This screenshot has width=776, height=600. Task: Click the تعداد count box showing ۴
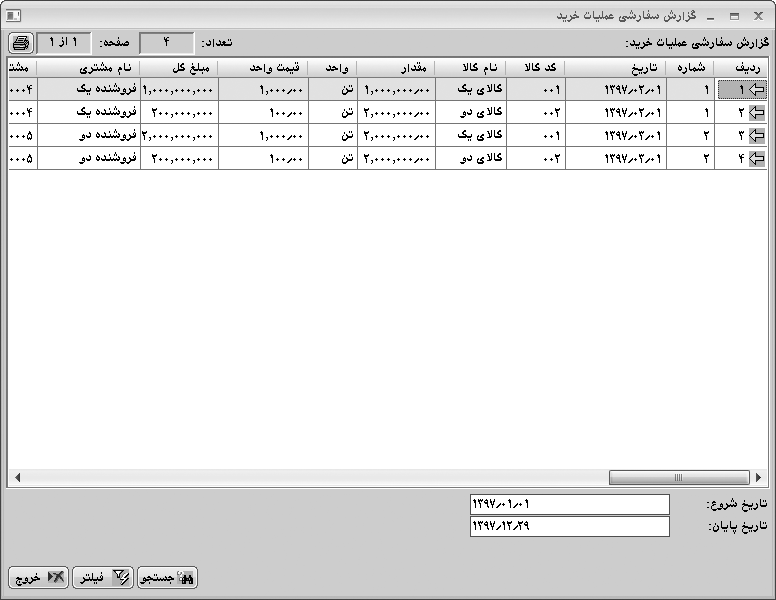click(167, 42)
